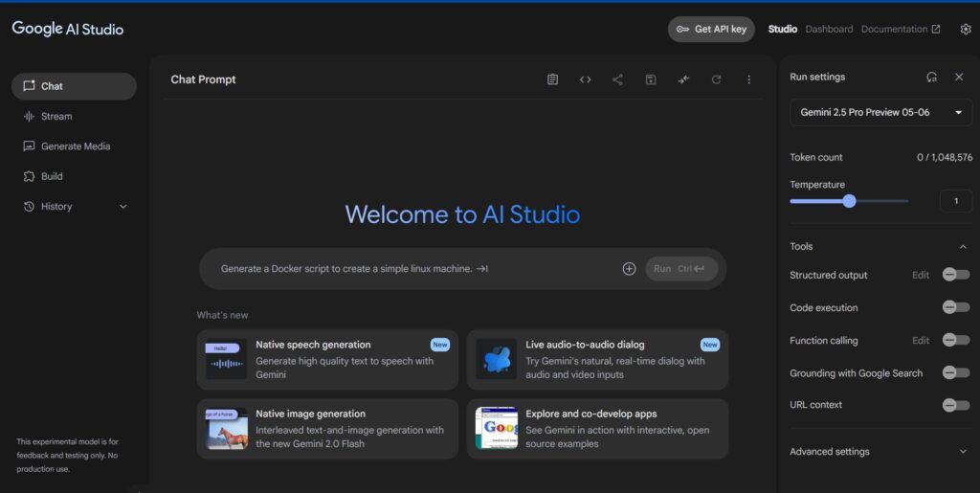Enable Grounding with Google Search switch
980x493 pixels.
tap(956, 373)
